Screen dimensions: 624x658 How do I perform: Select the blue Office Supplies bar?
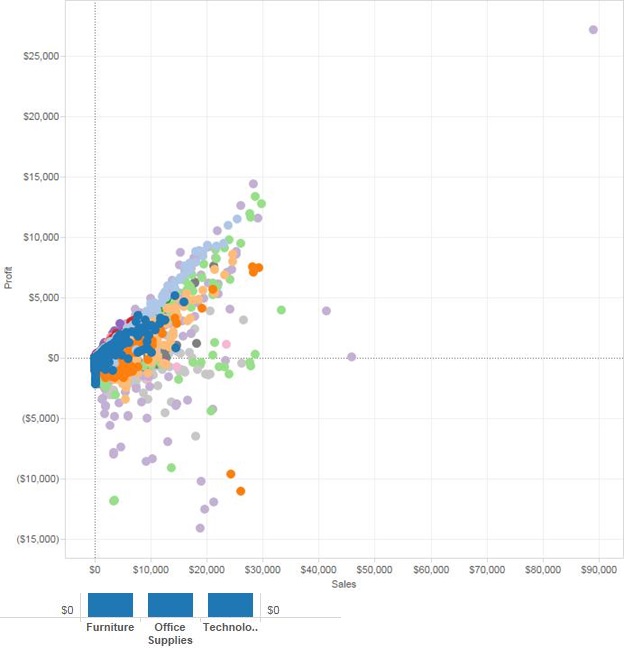[x=170, y=605]
